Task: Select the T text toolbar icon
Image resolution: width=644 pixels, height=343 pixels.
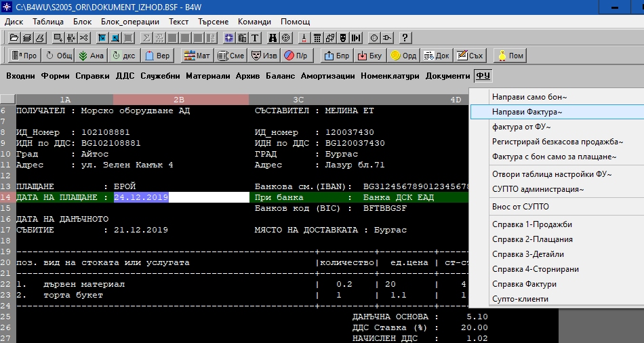Action: tap(255, 38)
